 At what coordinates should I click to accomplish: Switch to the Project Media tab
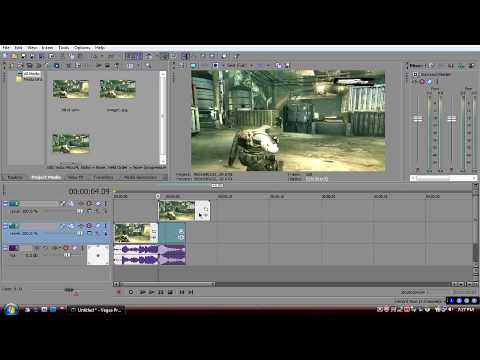[46, 177]
